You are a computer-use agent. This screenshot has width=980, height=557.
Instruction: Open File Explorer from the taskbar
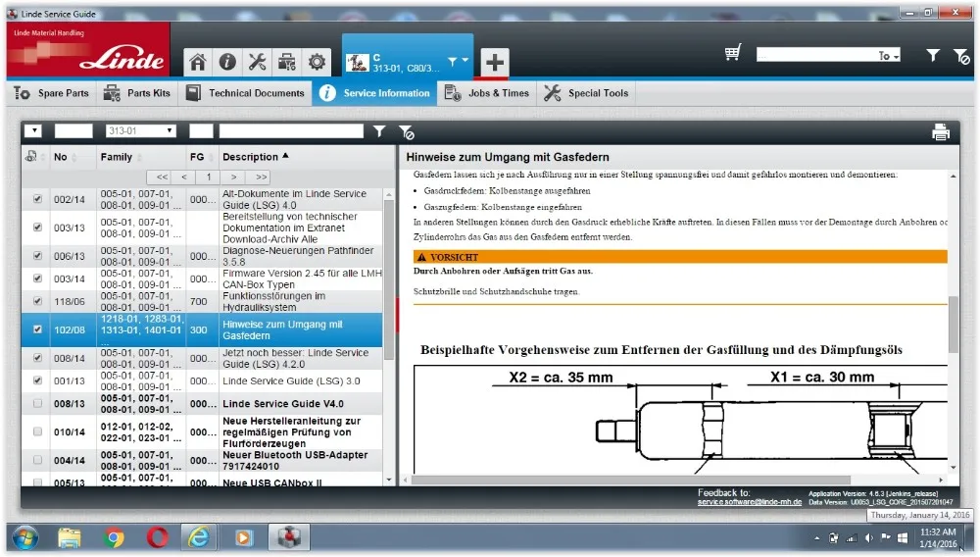tap(70, 537)
